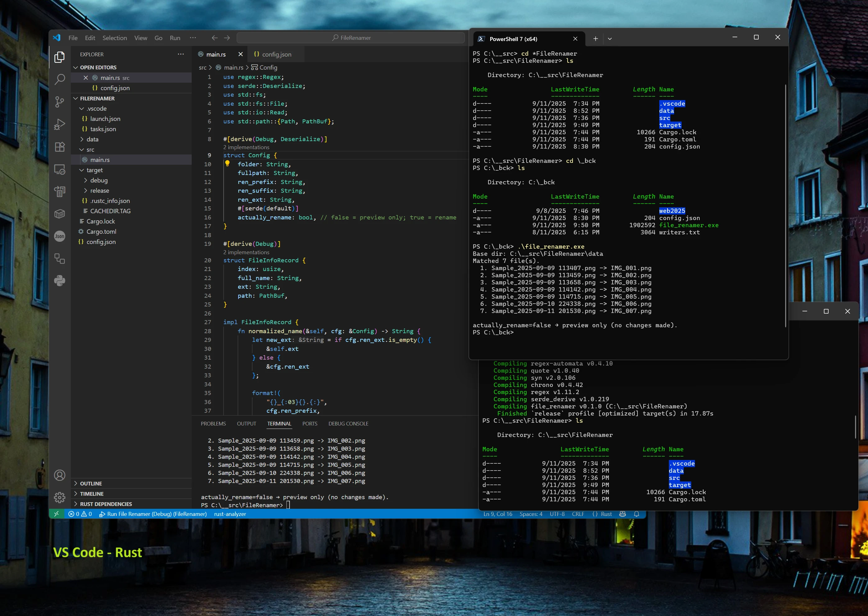This screenshot has height=616, width=868.
Task: Click Run File Renamer (Debug) status button
Action: click(153, 514)
